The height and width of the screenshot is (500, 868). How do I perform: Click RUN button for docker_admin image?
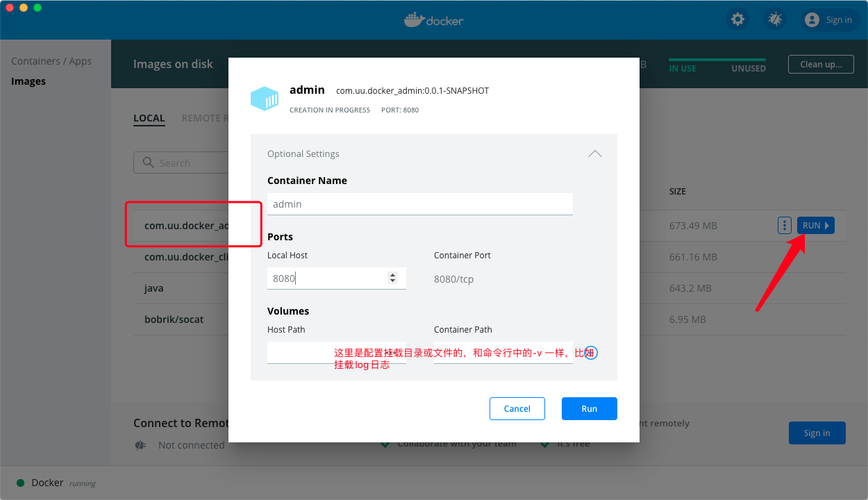coord(816,226)
